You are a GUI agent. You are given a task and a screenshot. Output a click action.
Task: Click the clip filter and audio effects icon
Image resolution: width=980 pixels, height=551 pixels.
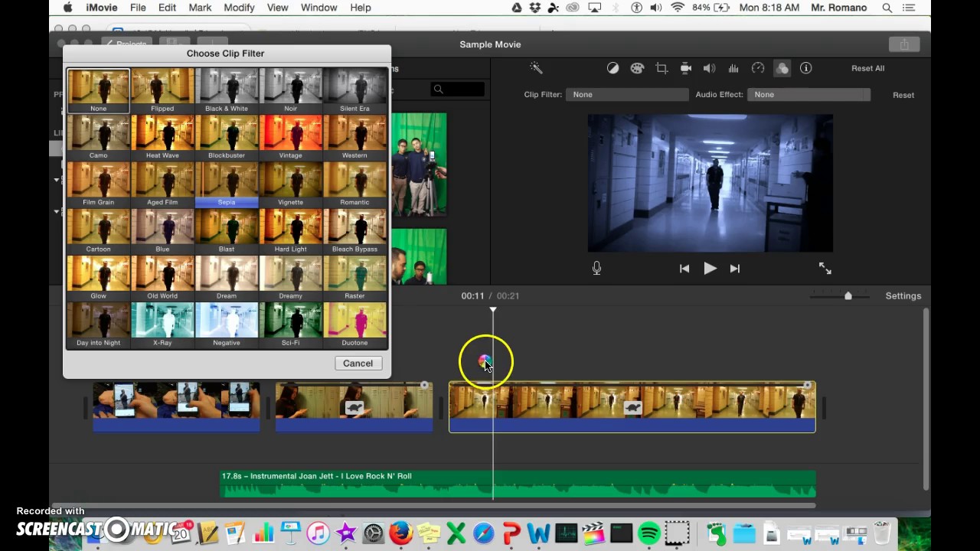(782, 68)
